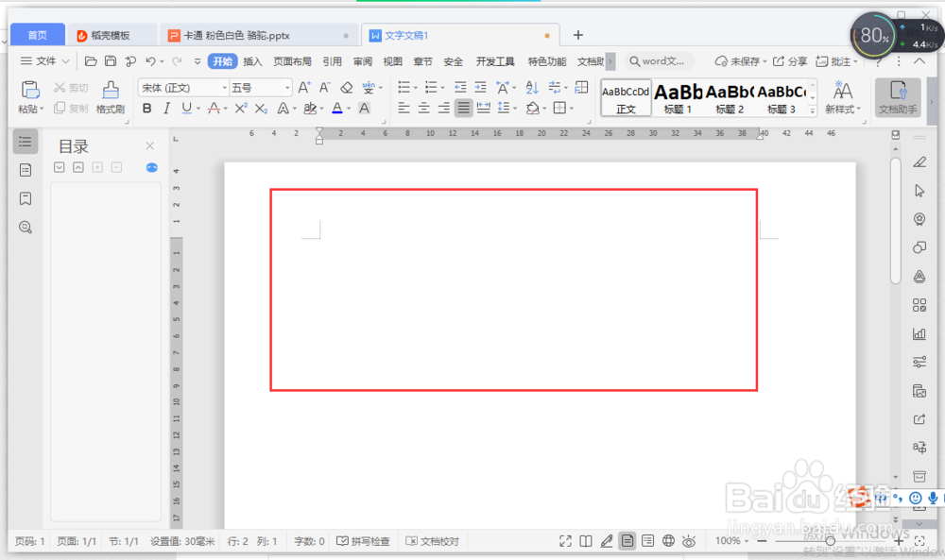
Task: Switch to the 卡通 粉色白色 骆驼.pptx tab
Action: [259, 36]
